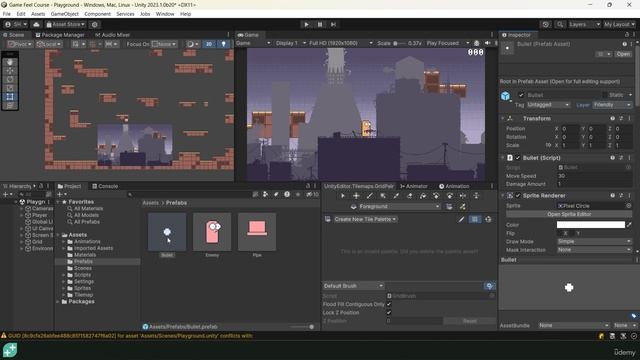The height and width of the screenshot is (360, 640).
Task: Open the Undo History icon
Action: [546, 24]
